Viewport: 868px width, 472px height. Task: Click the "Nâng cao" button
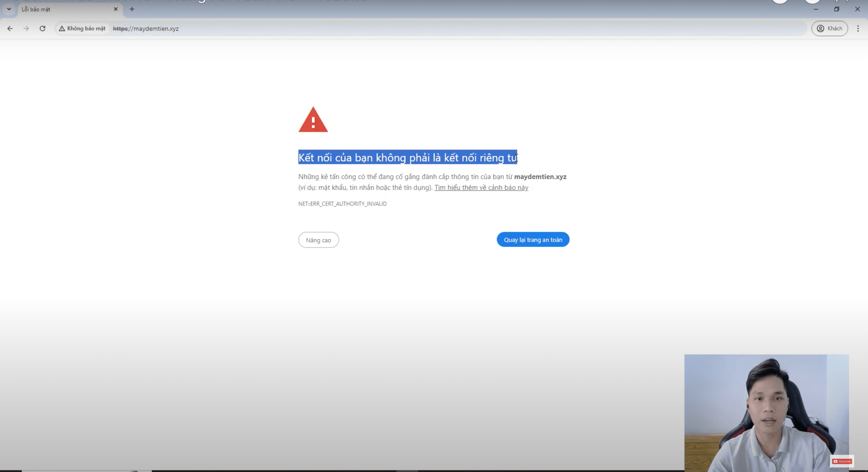[x=318, y=240]
